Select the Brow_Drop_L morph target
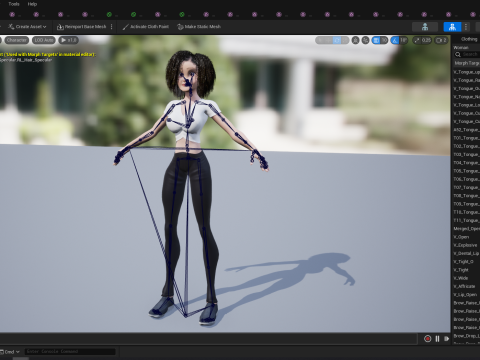Viewport: 480px width, 360px height. coord(466,336)
